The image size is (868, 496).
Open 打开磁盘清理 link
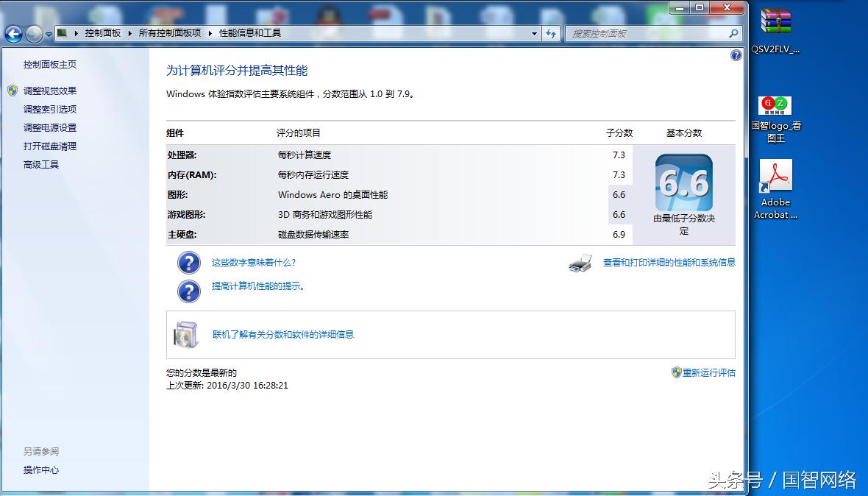(x=50, y=146)
